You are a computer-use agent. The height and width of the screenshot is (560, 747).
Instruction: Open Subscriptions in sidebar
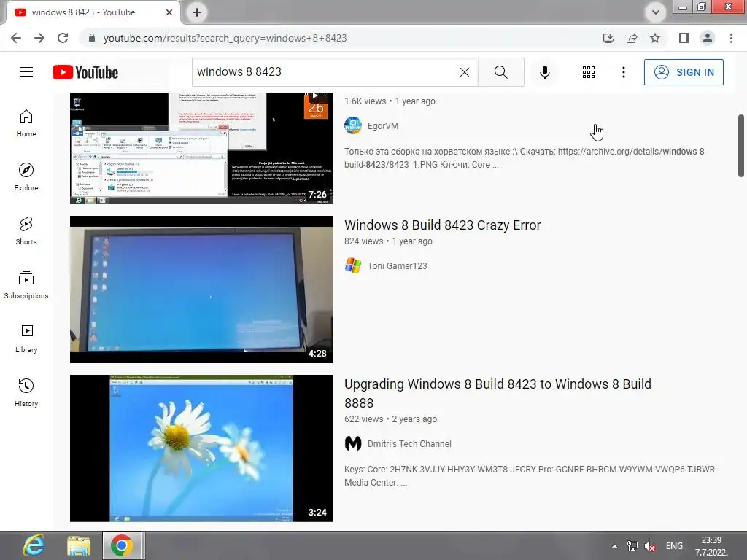(x=26, y=285)
